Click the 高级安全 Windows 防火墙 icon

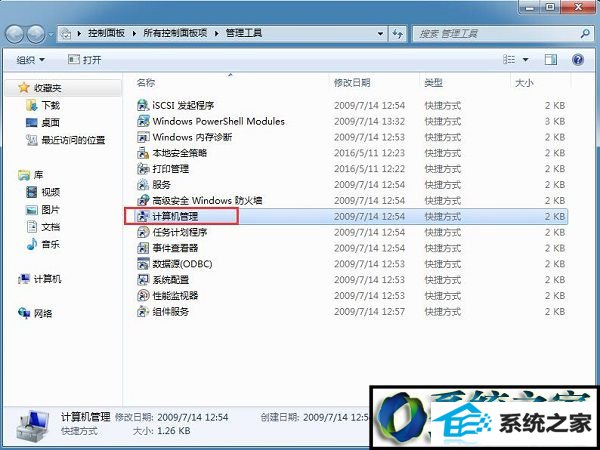click(143, 201)
